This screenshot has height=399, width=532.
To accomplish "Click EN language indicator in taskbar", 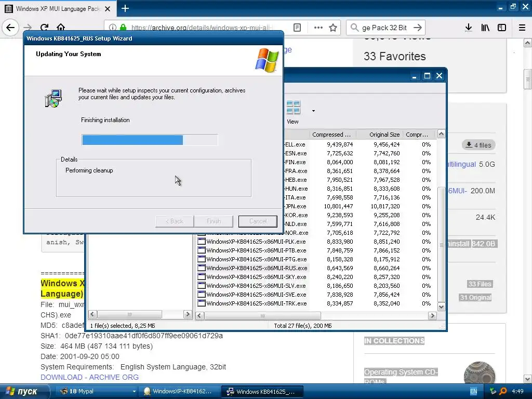I will (474, 392).
